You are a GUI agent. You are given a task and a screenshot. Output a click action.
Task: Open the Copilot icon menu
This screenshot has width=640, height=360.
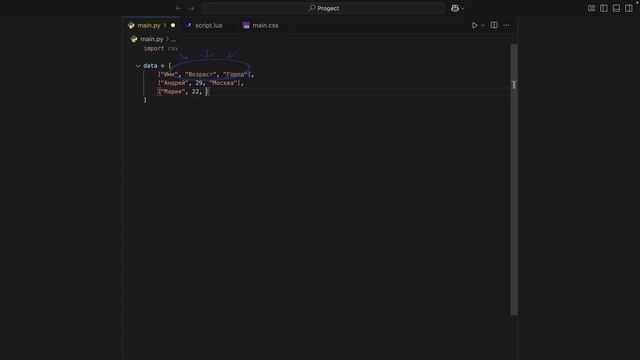(455, 8)
